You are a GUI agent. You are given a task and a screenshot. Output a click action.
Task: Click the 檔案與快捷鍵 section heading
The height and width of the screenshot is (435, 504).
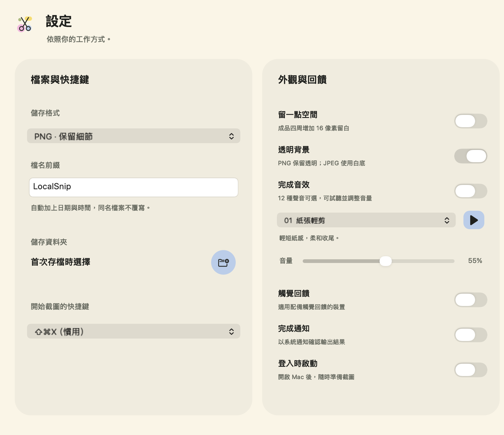click(x=60, y=80)
